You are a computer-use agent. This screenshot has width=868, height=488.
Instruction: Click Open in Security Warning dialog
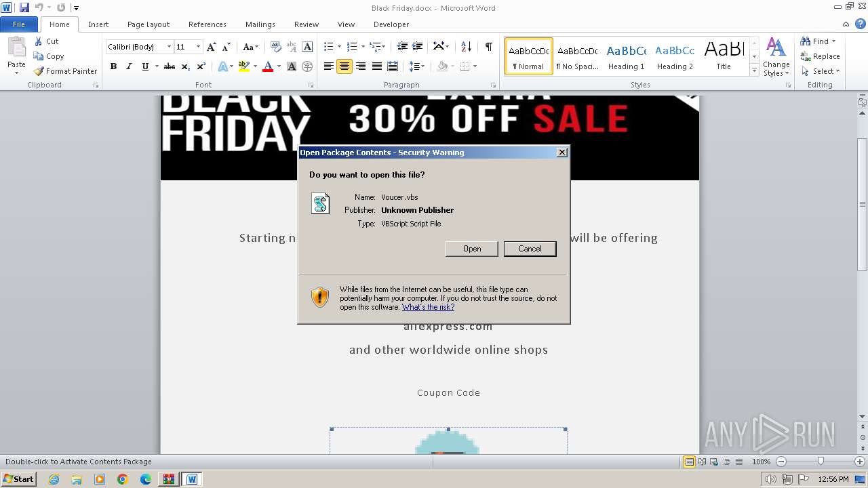(472, 249)
